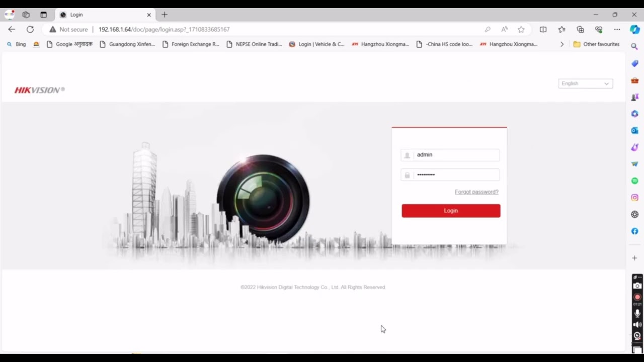Reload the page with the refresh icon

pos(30,29)
